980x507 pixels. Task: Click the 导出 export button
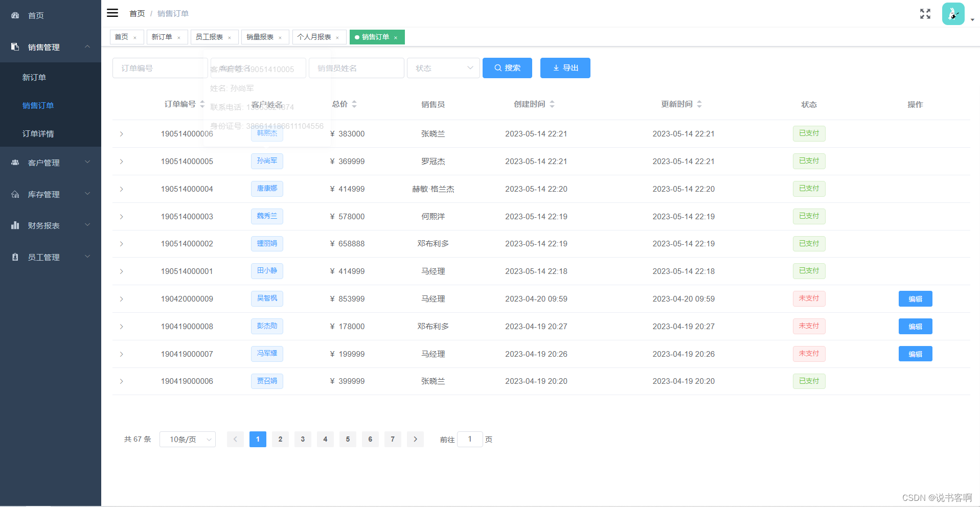(565, 68)
